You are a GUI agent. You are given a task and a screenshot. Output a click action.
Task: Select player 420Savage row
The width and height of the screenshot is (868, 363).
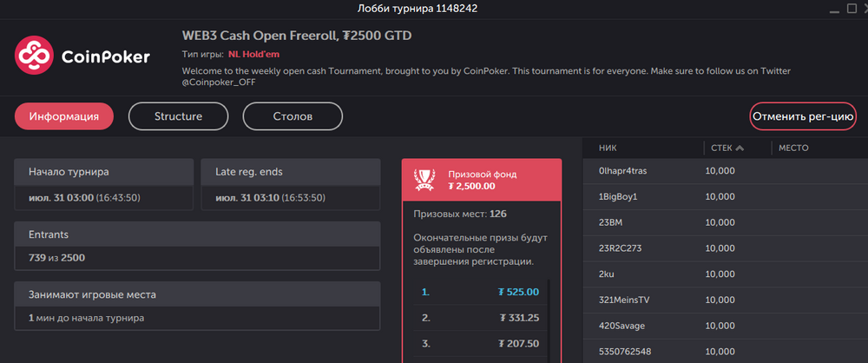point(726,326)
